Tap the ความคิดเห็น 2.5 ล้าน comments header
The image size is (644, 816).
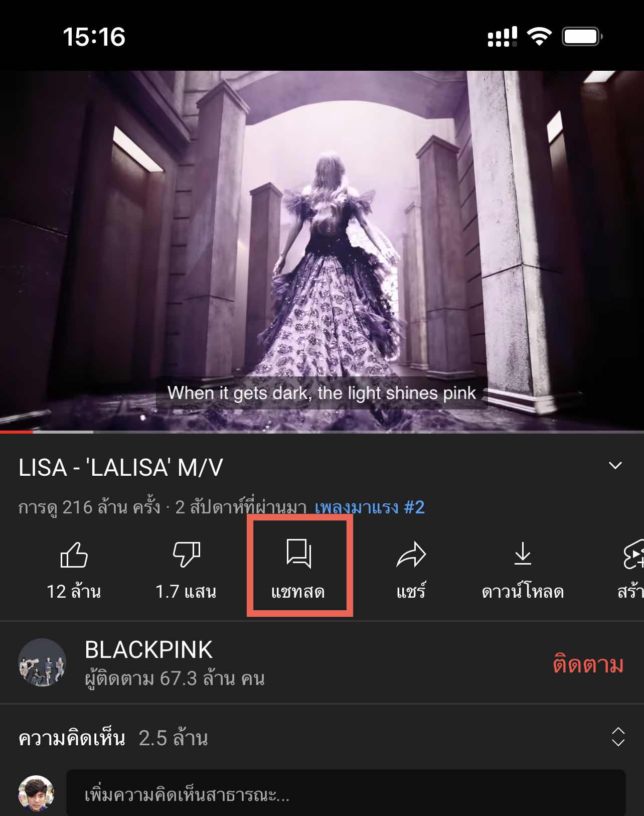click(113, 738)
